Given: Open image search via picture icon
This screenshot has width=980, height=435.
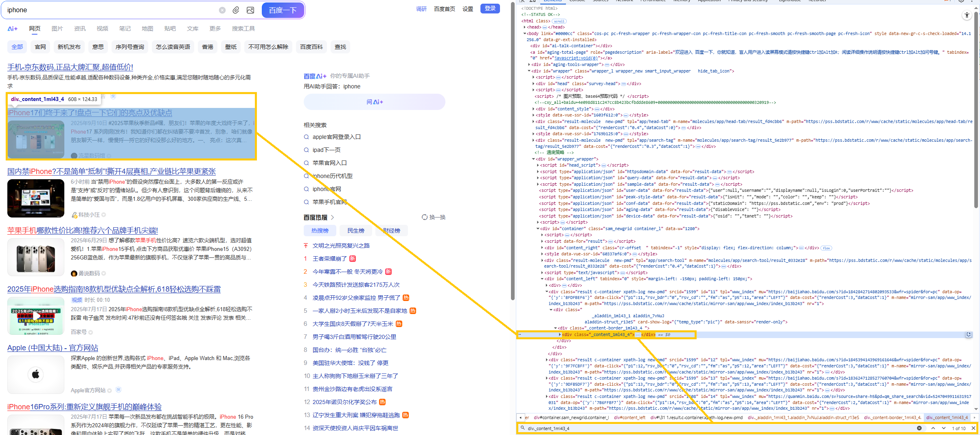Looking at the screenshot, I should [250, 10].
